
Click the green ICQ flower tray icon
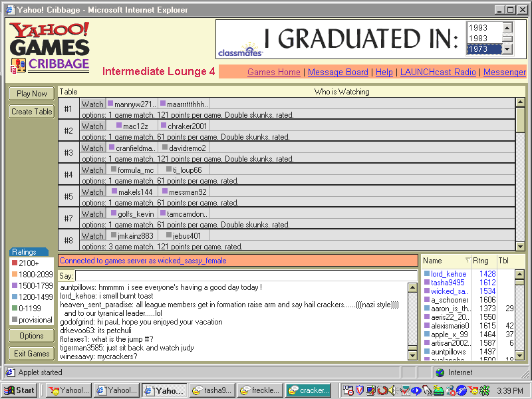[484, 390]
